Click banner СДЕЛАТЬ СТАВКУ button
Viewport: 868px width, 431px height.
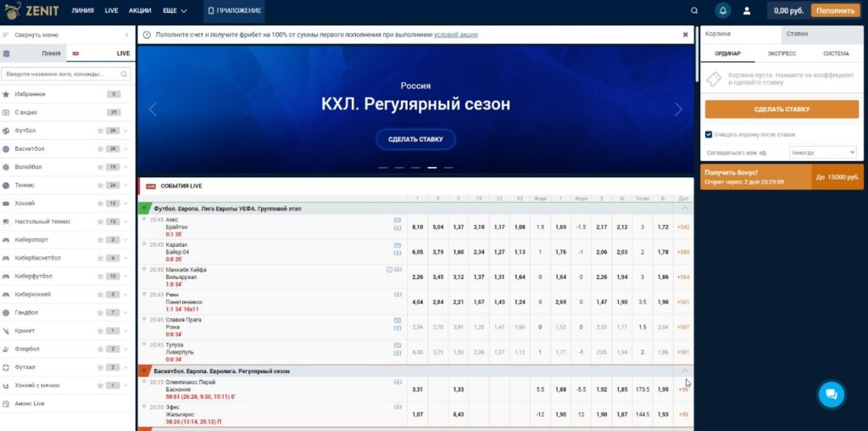pyautogui.click(x=415, y=140)
